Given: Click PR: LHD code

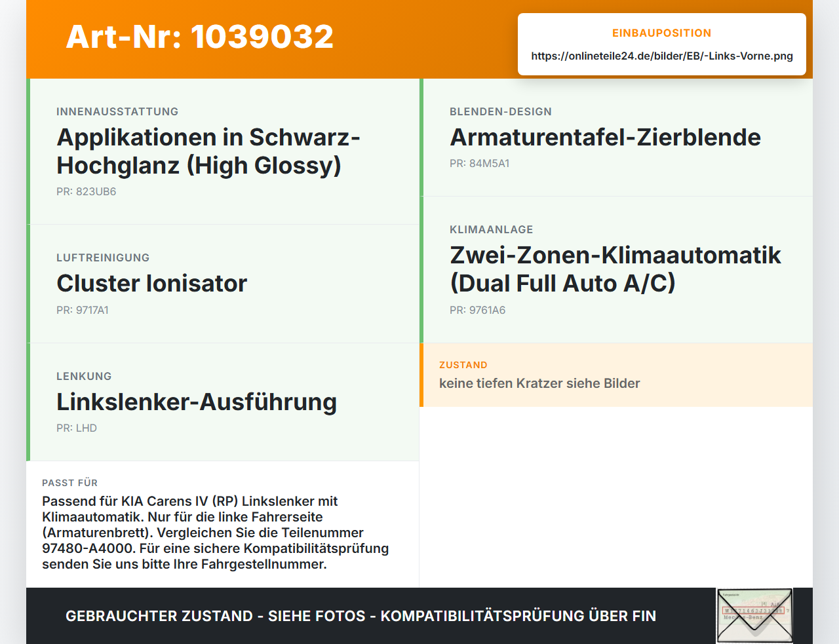Looking at the screenshot, I should pos(77,428).
